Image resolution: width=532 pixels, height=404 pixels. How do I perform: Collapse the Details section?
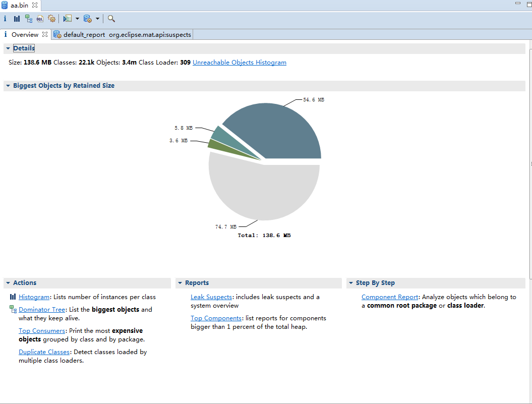tap(8, 48)
